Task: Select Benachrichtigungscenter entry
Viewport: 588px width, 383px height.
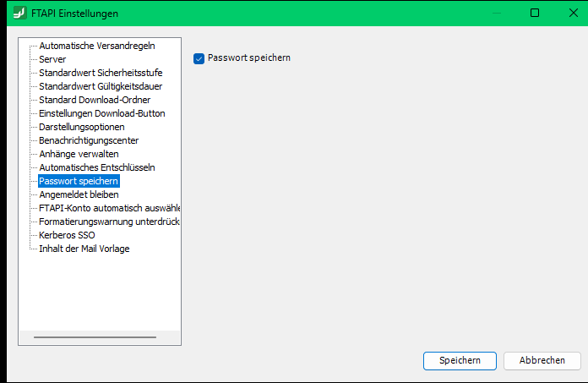Action: (89, 140)
